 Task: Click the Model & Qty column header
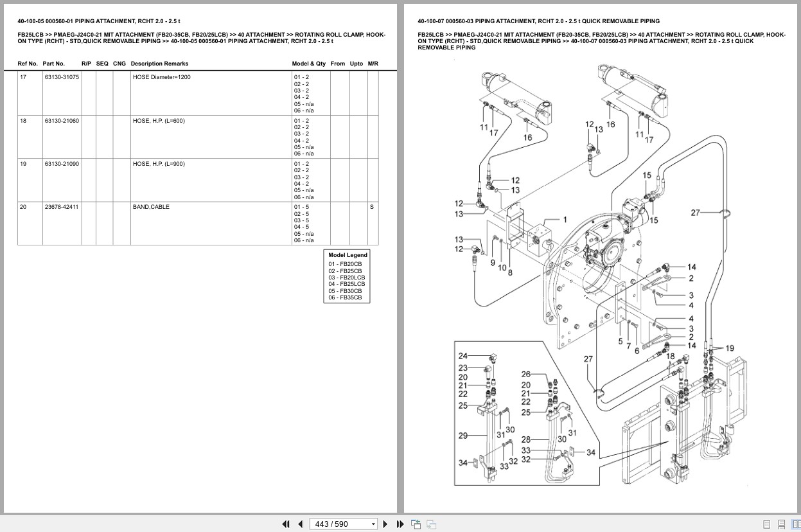click(x=309, y=64)
